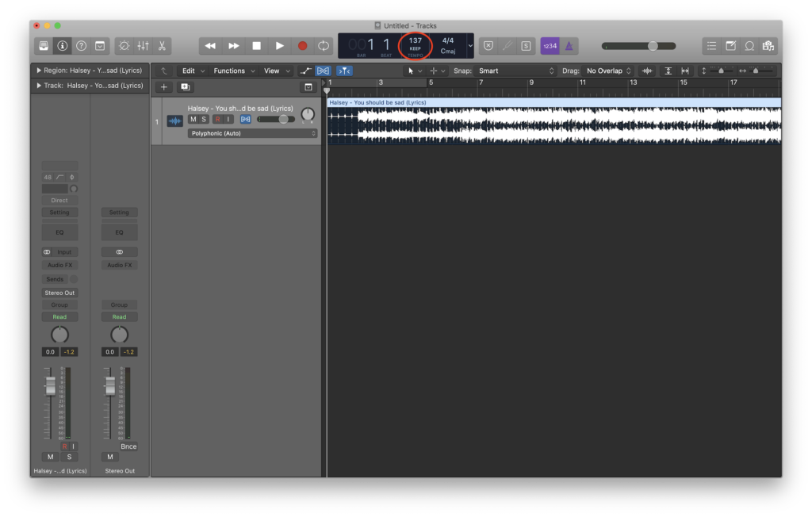Open the Edit menu in Tracks area
Viewport: 812px width, 517px height.
pos(193,71)
